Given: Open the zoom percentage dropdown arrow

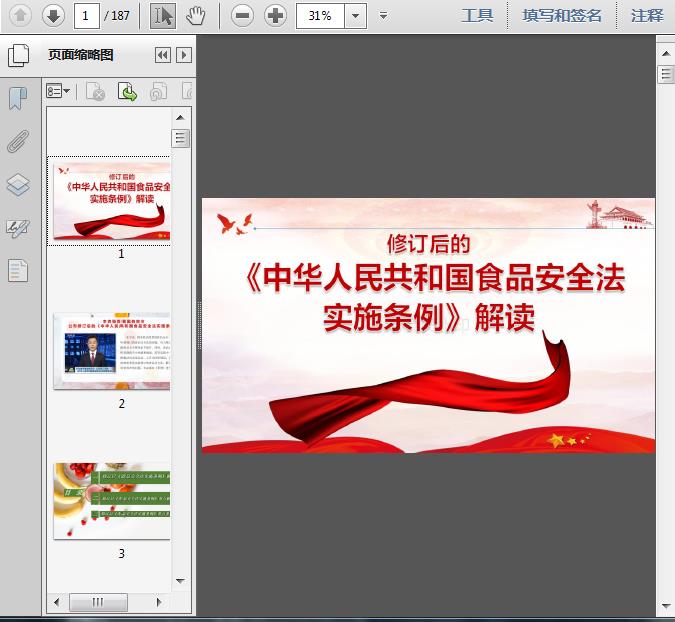Looking at the screenshot, I should tap(355, 16).
